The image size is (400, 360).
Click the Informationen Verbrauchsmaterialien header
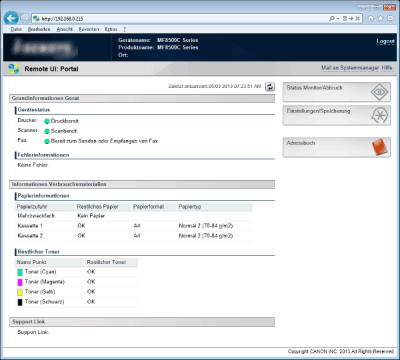(x=142, y=184)
